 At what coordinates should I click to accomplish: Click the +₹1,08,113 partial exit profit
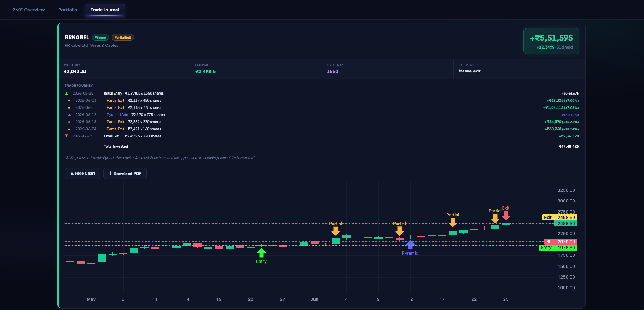(x=561, y=107)
